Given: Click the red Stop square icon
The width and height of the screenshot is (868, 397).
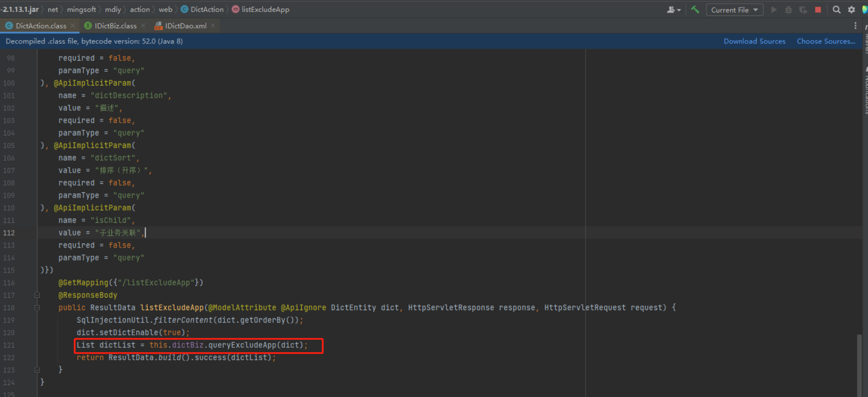Looking at the screenshot, I should click(818, 10).
